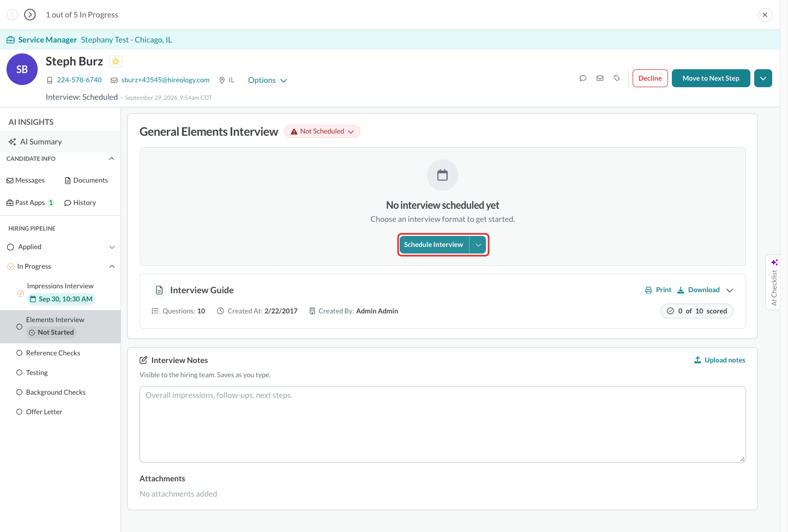
Task: Click the tag icon near Decline
Action: (x=617, y=78)
